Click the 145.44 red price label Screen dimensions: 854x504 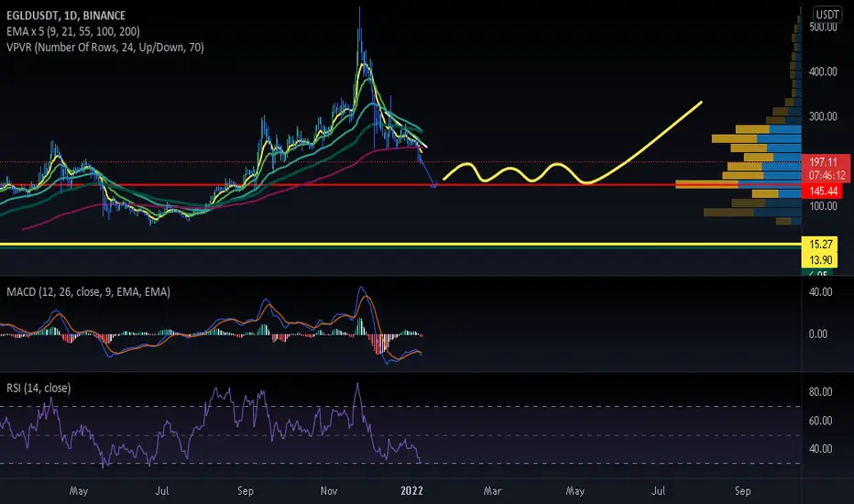[x=823, y=191]
